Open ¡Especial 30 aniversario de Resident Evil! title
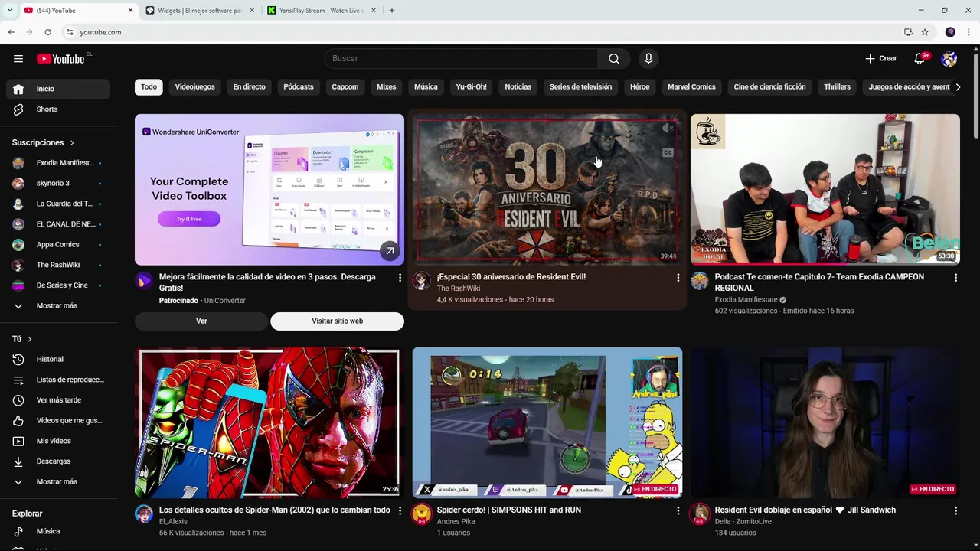 511,277
